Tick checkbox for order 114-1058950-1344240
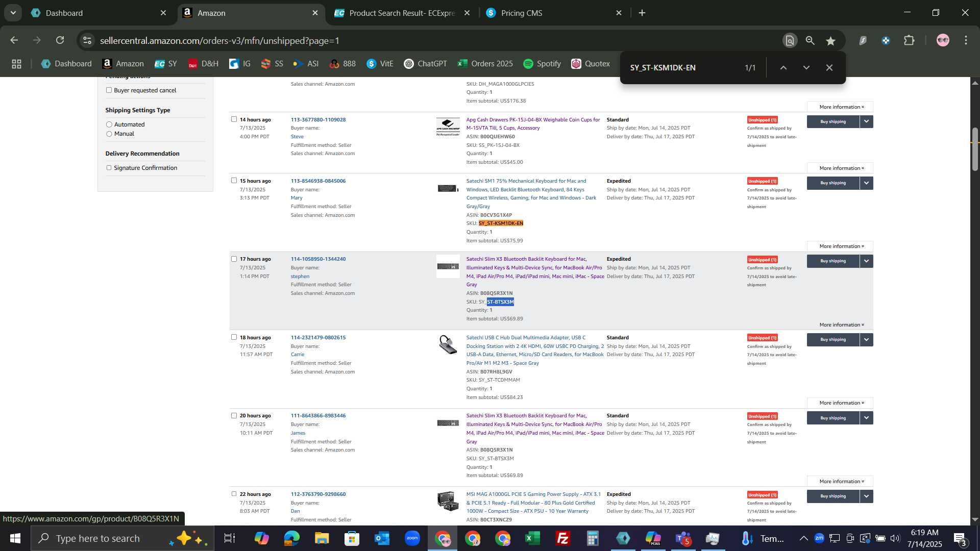The width and height of the screenshot is (980, 551). tap(234, 259)
